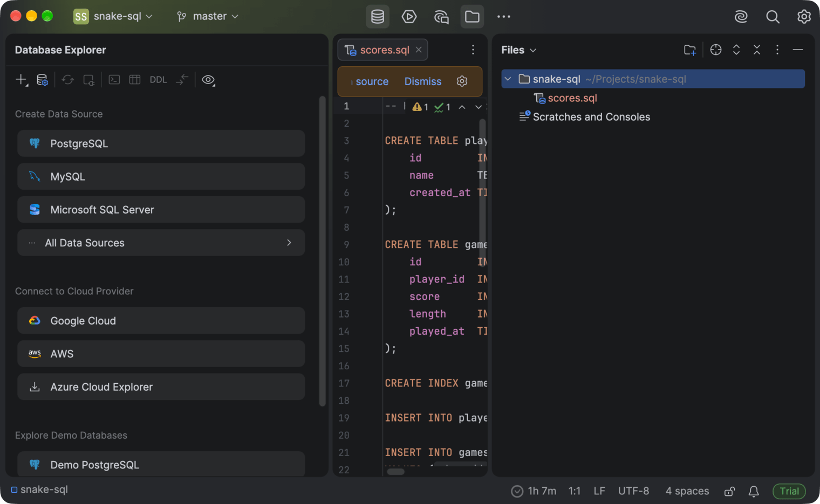Viewport: 820px width, 504px height.
Task: Collapse all items in Files panel
Action: [757, 50]
